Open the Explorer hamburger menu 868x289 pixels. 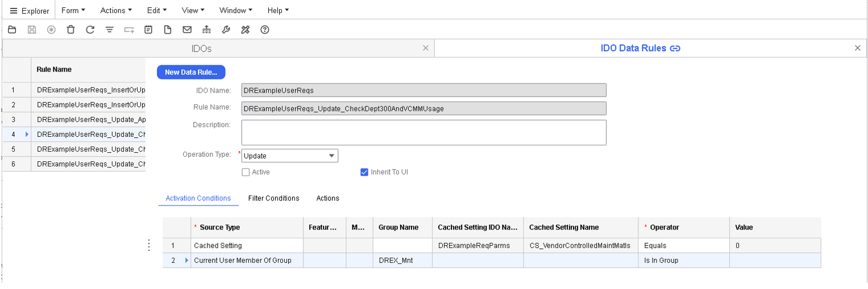30,10
